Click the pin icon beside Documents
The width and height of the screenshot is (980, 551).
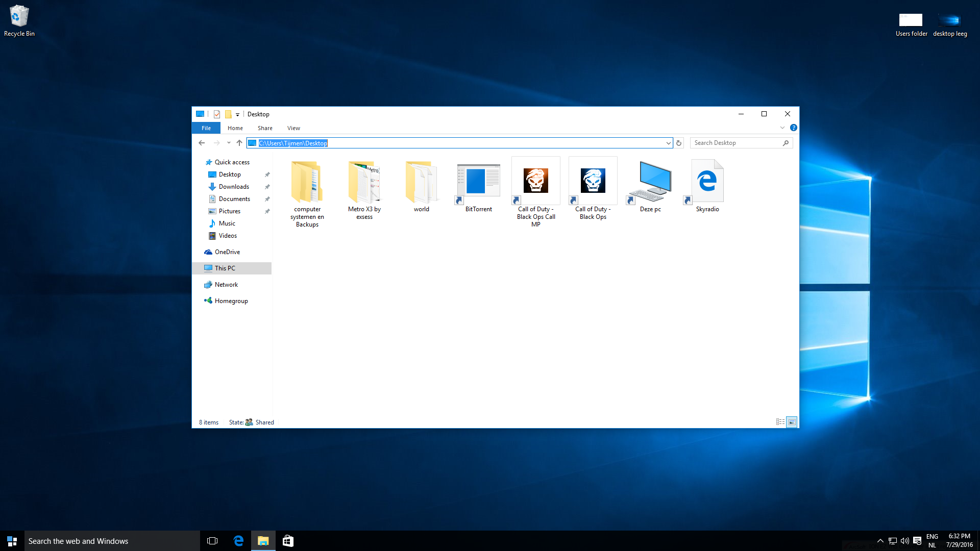(x=267, y=199)
